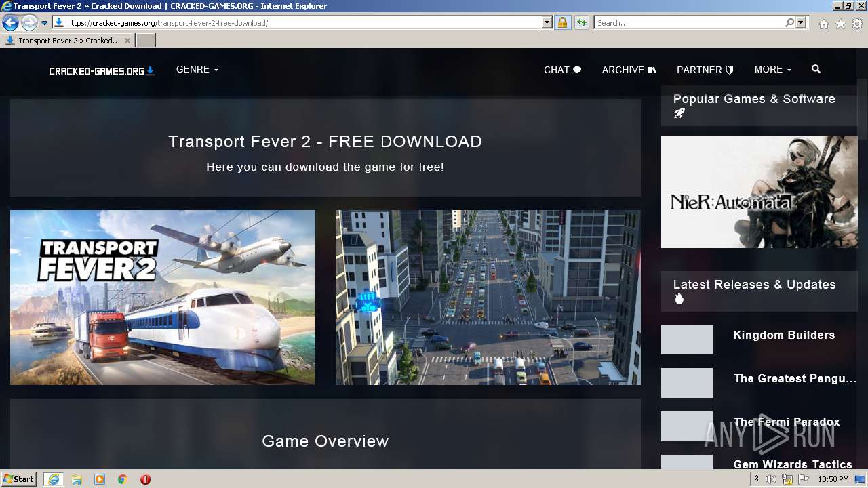Click the flame icon under Latest Releases

coord(679,299)
